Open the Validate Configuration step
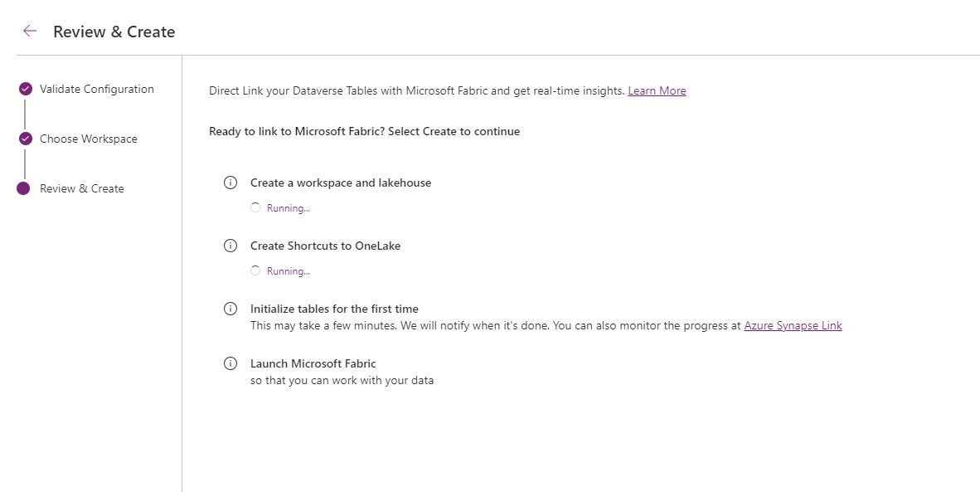 97,89
